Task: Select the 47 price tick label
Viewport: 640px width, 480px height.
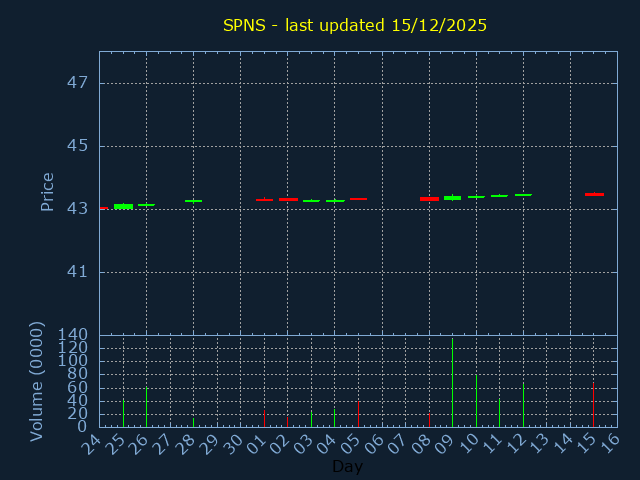Action: (78, 83)
